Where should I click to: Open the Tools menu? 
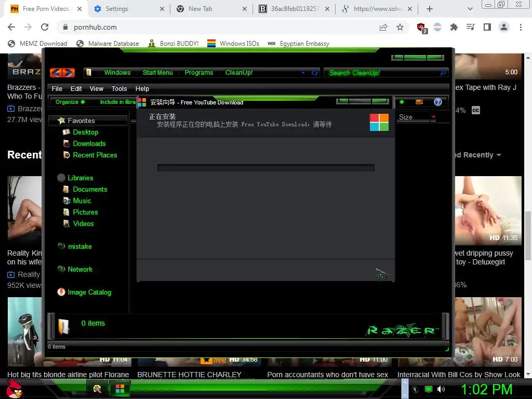tap(119, 88)
